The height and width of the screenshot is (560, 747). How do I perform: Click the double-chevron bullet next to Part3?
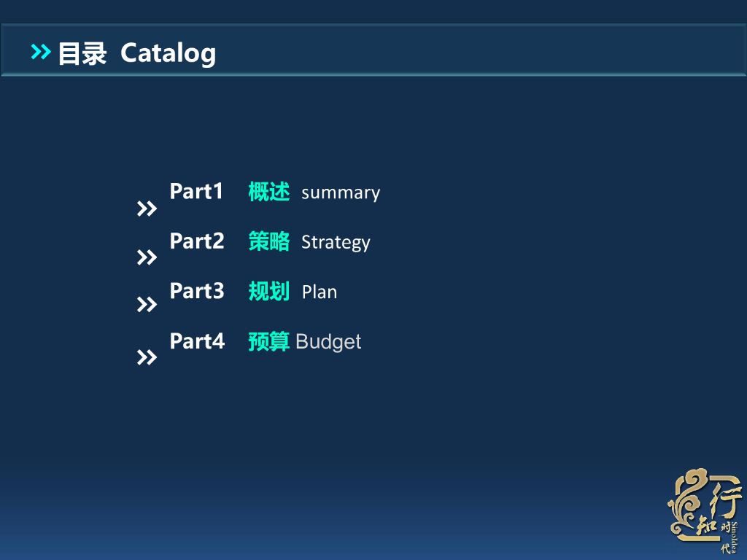pos(147,305)
